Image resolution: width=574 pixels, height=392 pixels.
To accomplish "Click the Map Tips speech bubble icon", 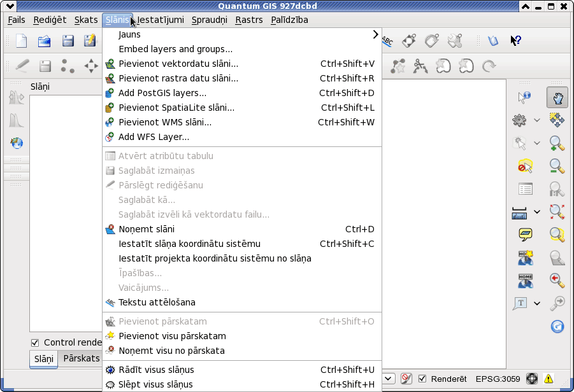I will 526,234.
